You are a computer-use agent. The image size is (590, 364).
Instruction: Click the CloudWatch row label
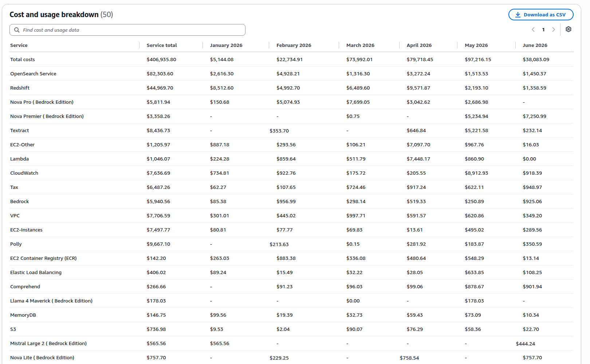click(x=24, y=173)
